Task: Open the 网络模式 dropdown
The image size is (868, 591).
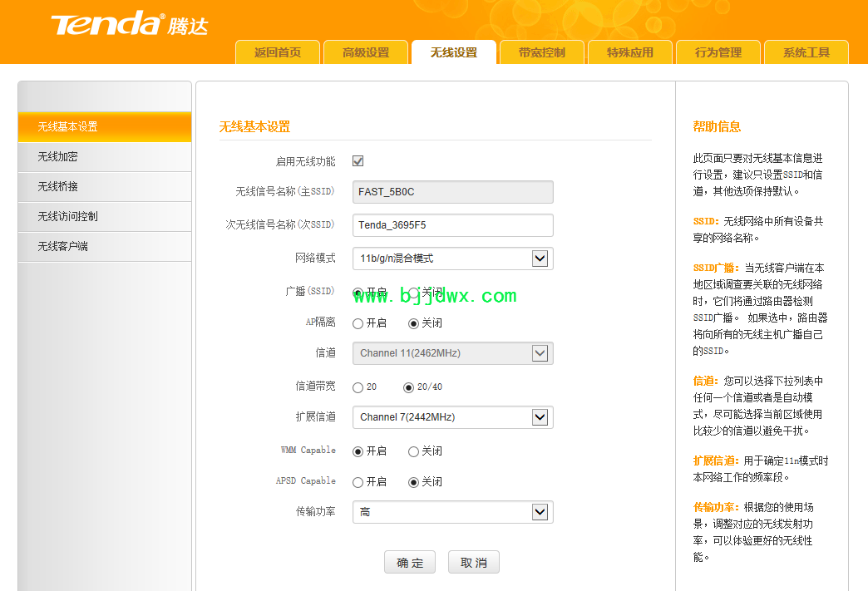Action: (452, 259)
